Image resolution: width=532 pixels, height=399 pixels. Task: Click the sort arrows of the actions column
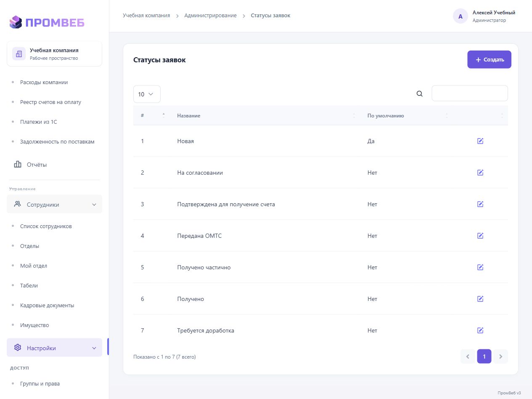pyautogui.click(x=502, y=116)
